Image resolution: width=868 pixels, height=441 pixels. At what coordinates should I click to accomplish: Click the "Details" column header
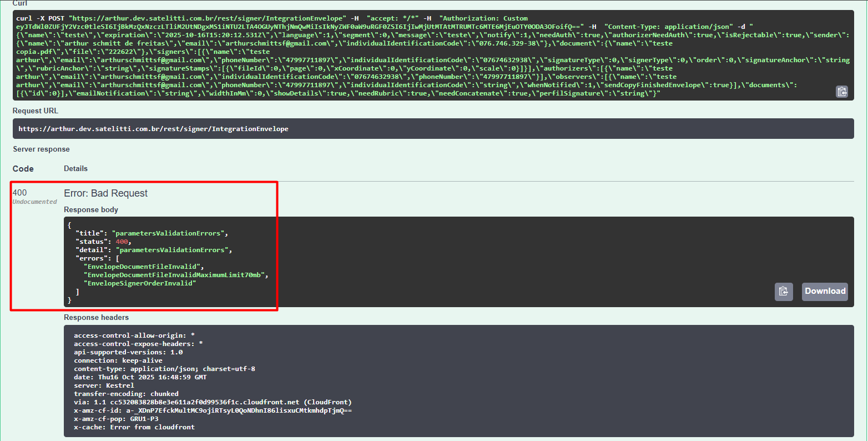point(75,168)
